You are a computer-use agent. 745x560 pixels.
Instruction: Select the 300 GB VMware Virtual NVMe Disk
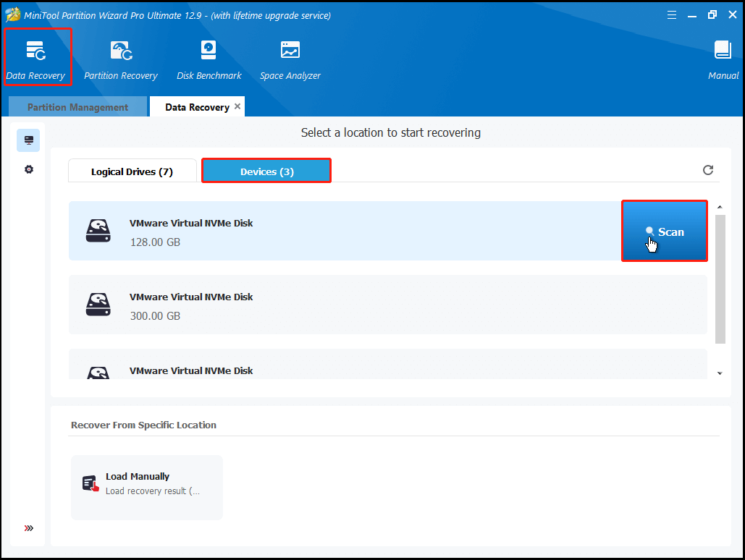(290, 305)
